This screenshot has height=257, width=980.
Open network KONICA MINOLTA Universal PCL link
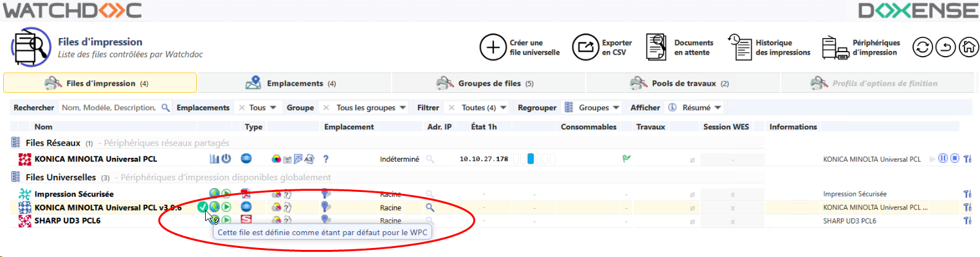pos(96,159)
